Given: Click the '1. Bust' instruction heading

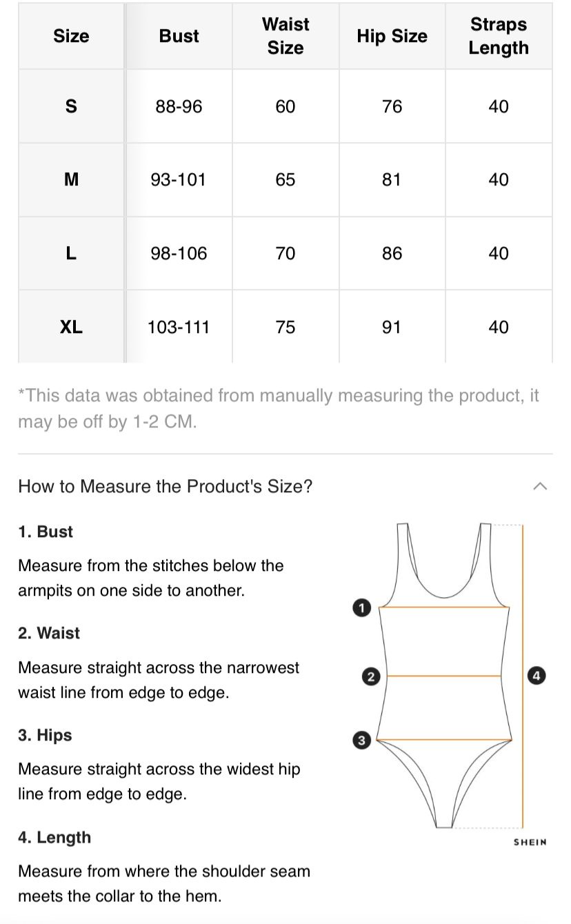Looking at the screenshot, I should tap(46, 532).
